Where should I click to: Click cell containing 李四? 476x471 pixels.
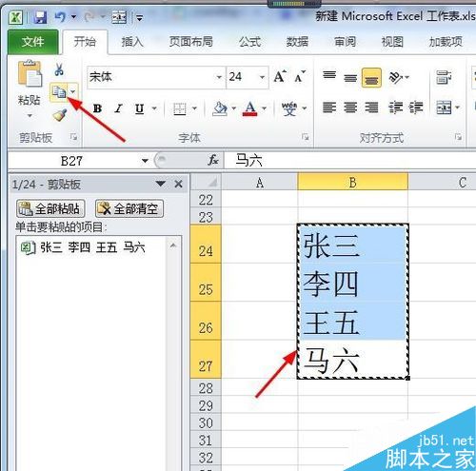click(352, 283)
